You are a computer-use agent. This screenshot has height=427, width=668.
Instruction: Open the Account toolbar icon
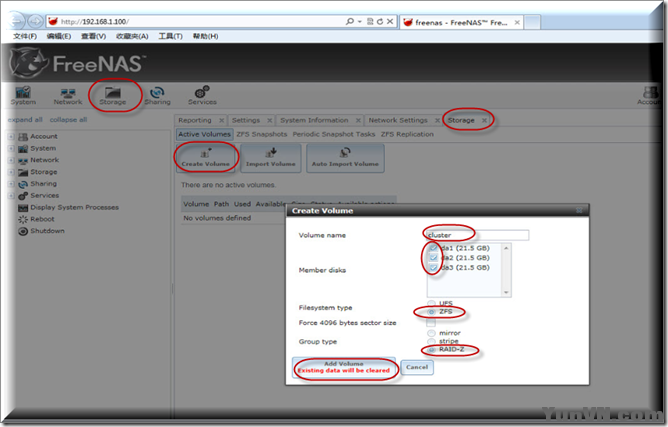point(650,96)
